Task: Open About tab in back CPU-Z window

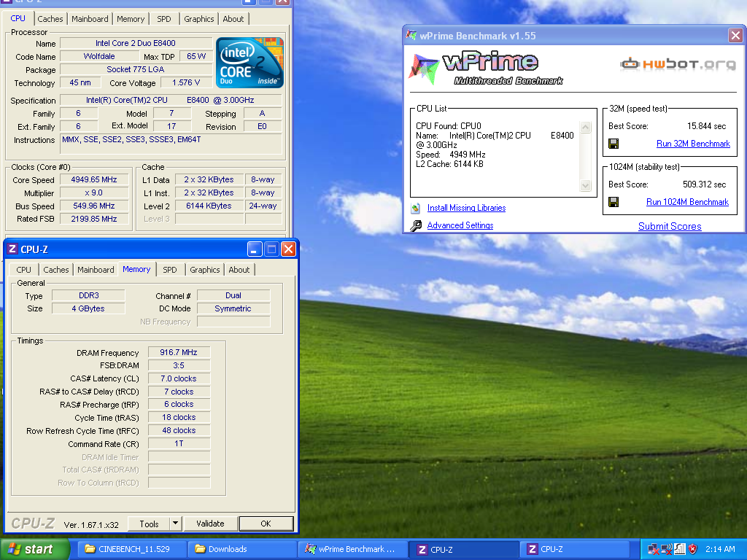Action: pos(233,19)
